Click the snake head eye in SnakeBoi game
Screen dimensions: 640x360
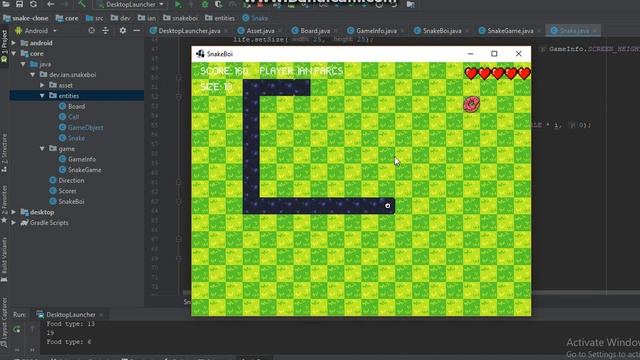(x=387, y=206)
